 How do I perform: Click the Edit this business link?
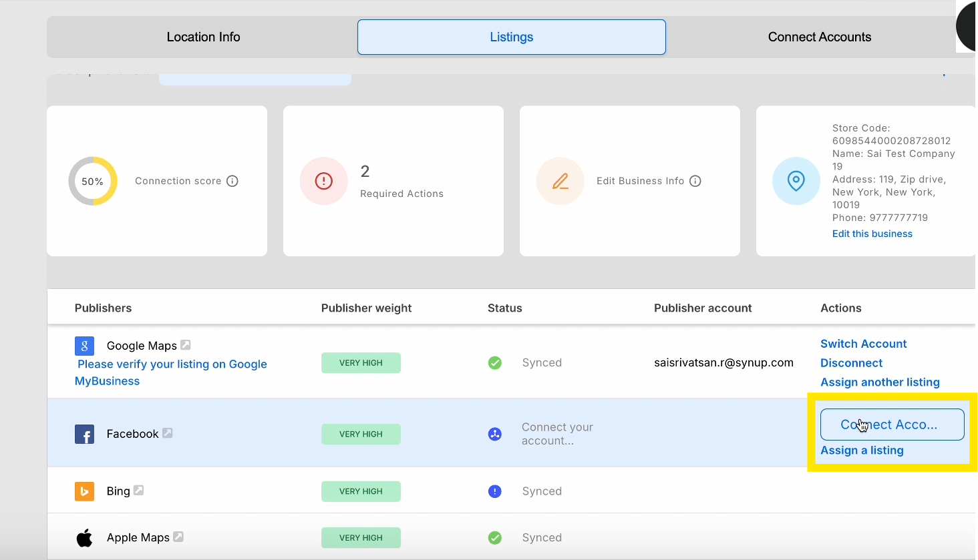(x=872, y=234)
